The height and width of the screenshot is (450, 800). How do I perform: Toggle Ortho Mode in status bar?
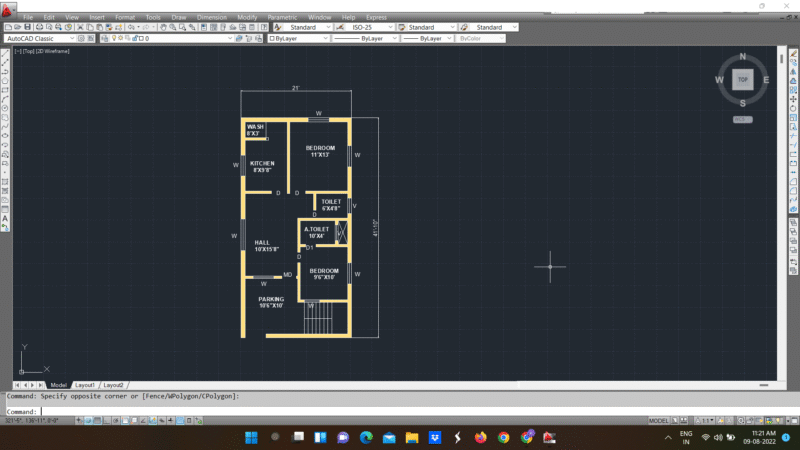pyautogui.click(x=107, y=420)
